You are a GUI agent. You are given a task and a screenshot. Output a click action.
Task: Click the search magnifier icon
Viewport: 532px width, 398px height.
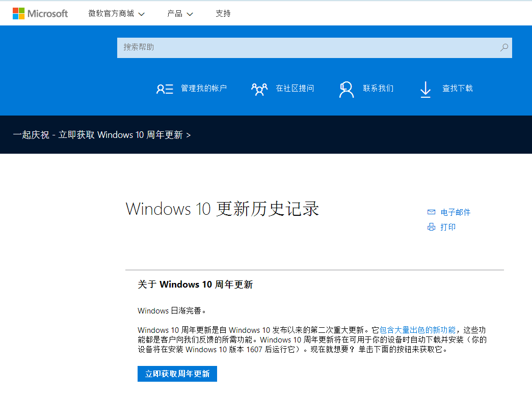click(x=504, y=47)
